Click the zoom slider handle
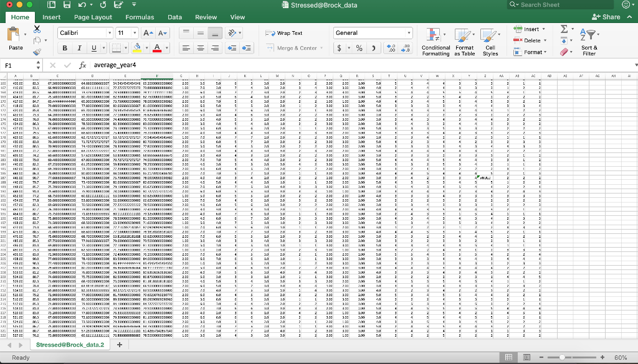The image size is (638, 364). point(562,358)
